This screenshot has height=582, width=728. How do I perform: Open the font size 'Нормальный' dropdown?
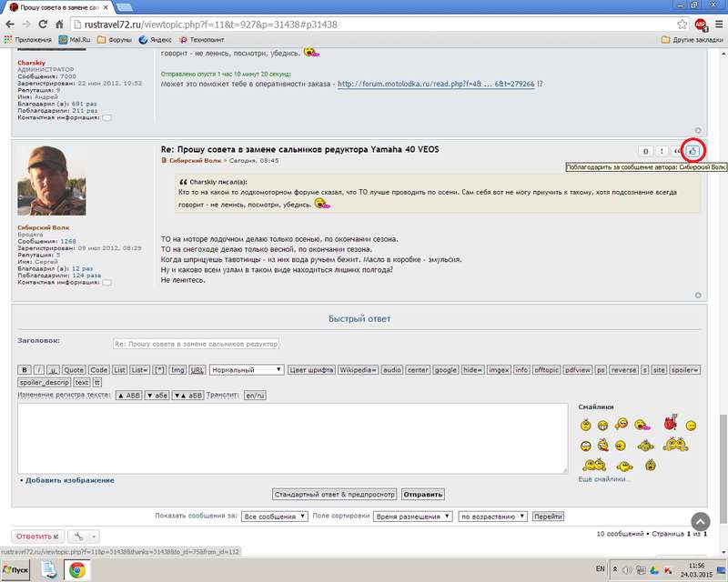pos(247,370)
